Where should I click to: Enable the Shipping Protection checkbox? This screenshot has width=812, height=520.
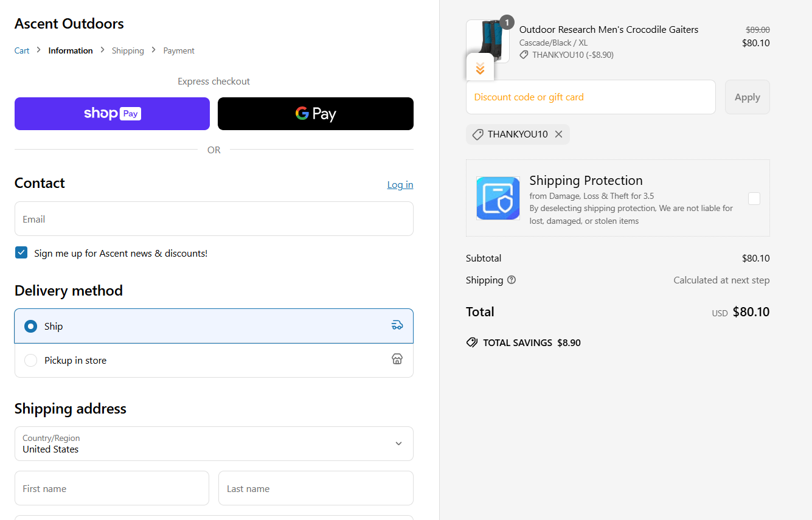(754, 198)
